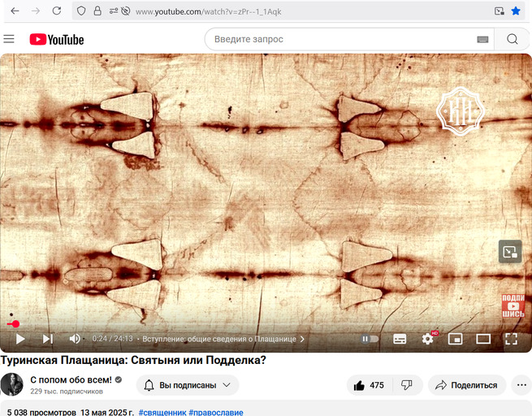The width and height of the screenshot is (532, 416).
Task: Click the '0:24 / 24:13' time display
Action: 112,339
